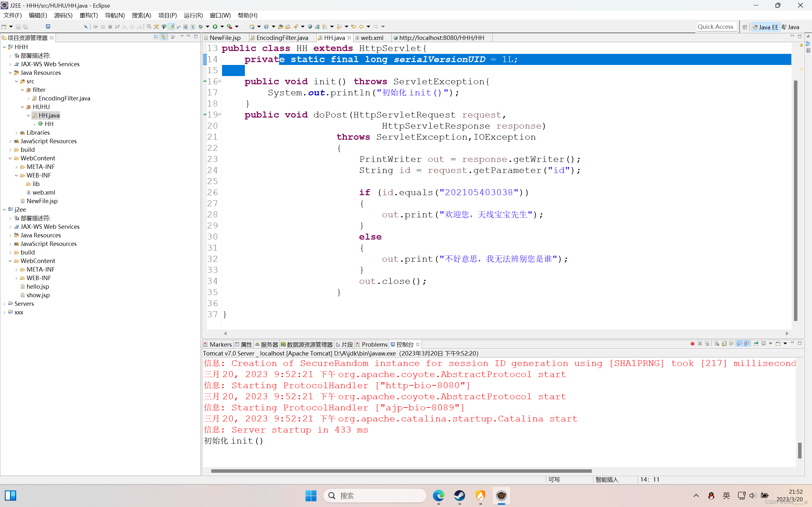Open the web browser globe toolbar icon
This screenshot has height=507, width=812.
coord(310,27)
